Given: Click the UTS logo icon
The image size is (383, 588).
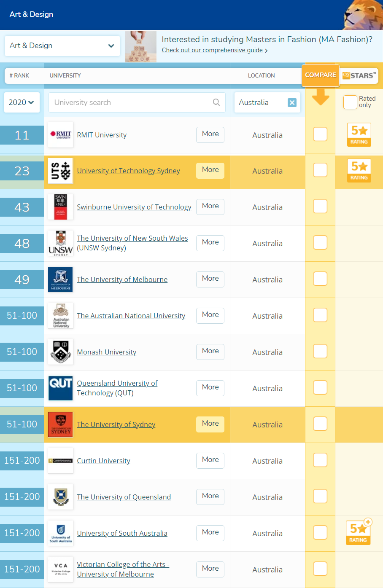Looking at the screenshot, I should pos(61,171).
